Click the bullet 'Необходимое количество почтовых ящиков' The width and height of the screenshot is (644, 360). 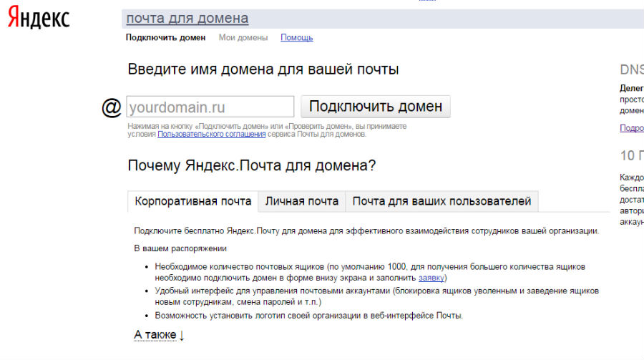(370, 272)
